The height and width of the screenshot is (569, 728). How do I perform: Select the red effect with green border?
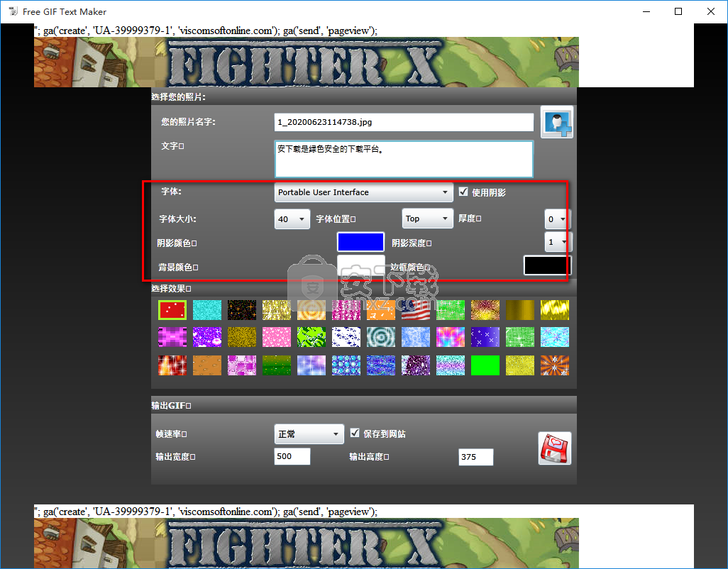point(172,310)
